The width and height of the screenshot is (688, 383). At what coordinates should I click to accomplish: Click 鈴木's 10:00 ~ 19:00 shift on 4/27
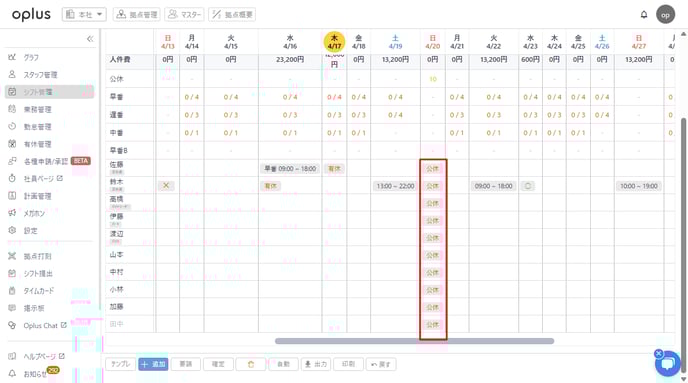tap(639, 186)
